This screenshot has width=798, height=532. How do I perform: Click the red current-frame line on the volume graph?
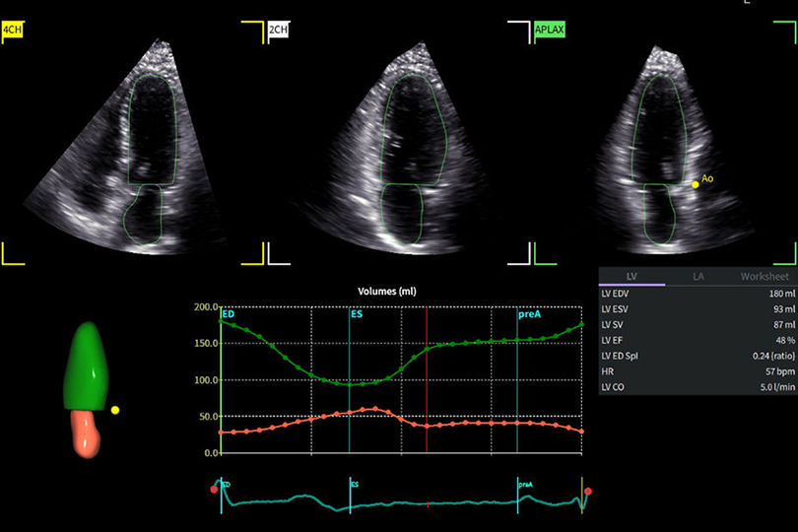427,379
